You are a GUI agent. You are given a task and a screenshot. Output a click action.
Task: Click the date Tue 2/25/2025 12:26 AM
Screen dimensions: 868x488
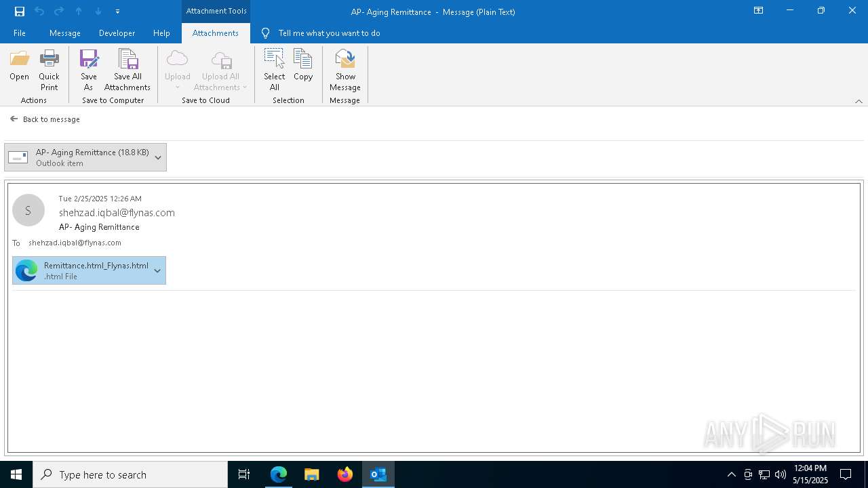coord(100,199)
